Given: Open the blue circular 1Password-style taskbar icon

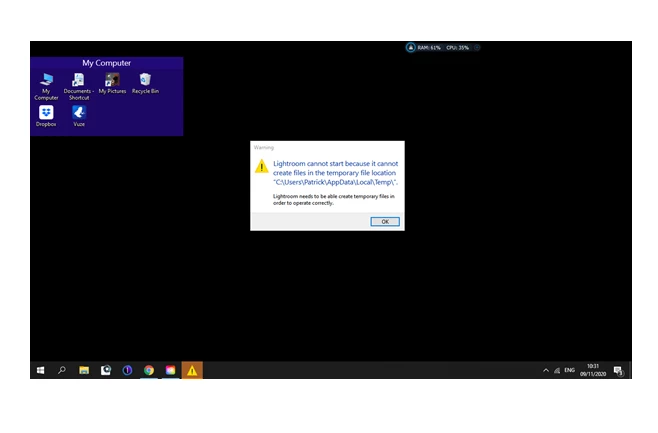Looking at the screenshot, I should (x=127, y=370).
